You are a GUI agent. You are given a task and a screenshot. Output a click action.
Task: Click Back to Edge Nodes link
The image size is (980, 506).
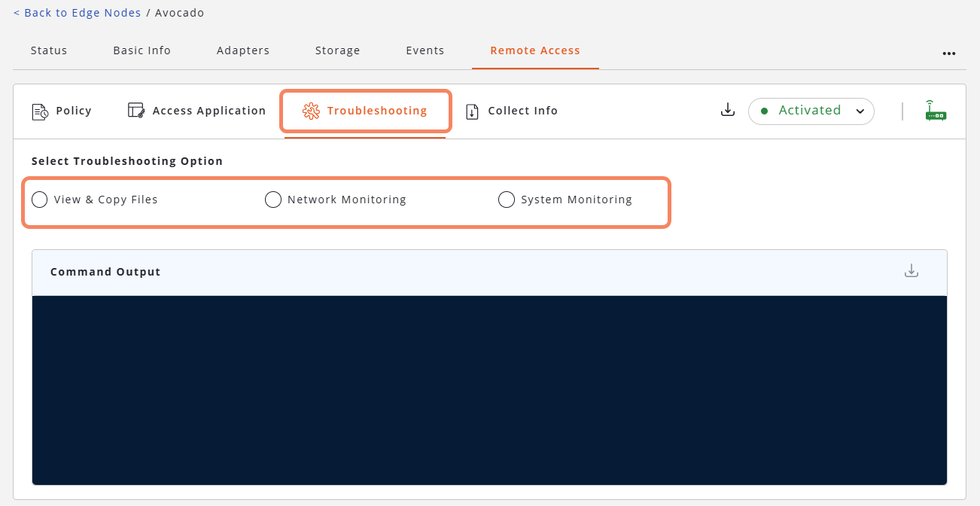[77, 13]
